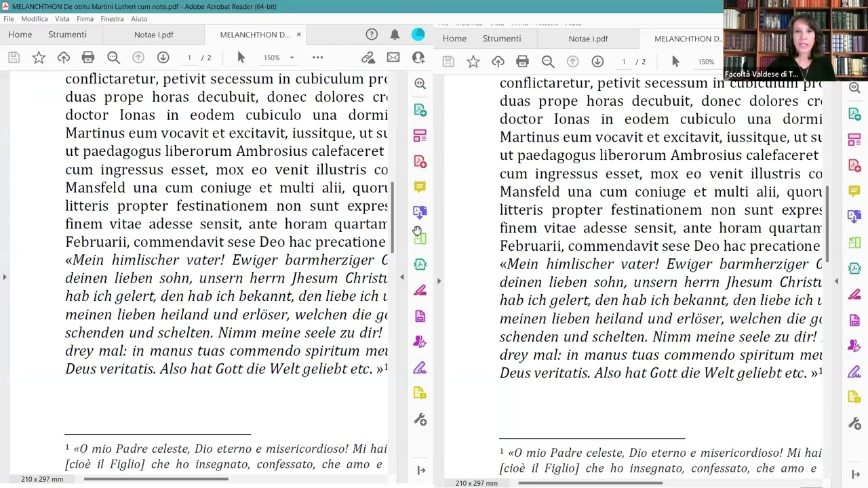Open Firma menu
This screenshot has height=488, width=868.
85,19
